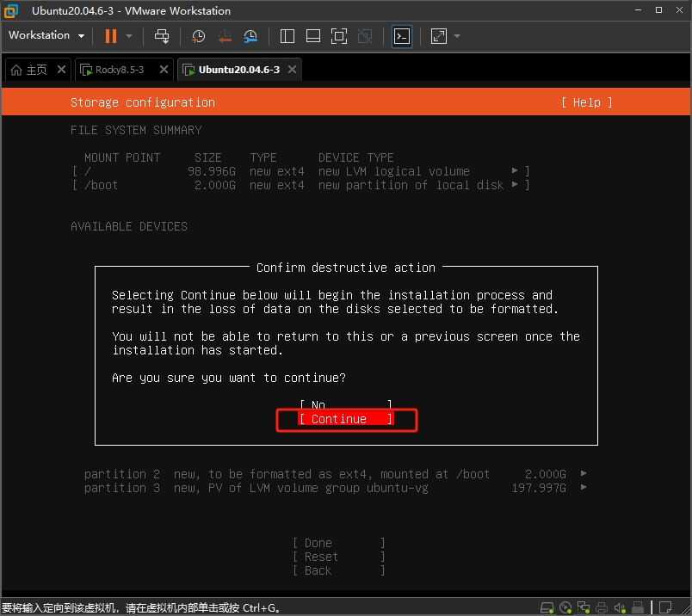Toggle the library sidebar view icon
This screenshot has width=692, height=616.
coord(287,36)
